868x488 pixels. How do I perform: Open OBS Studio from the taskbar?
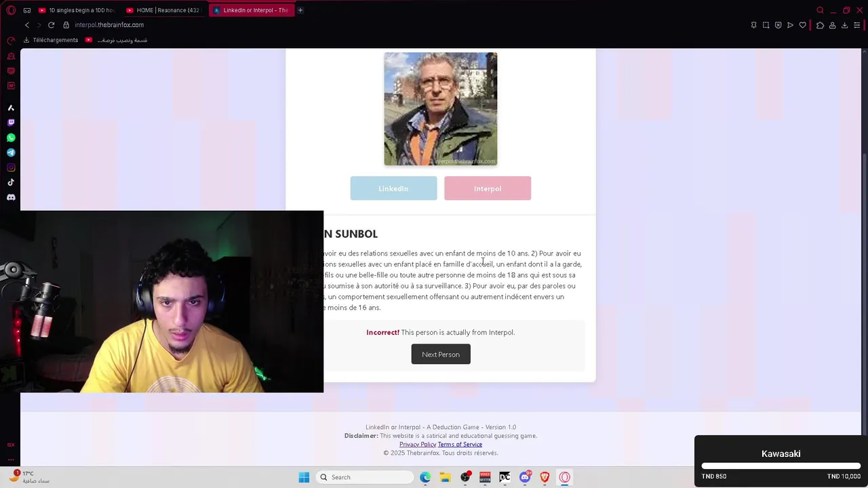[465, 477]
